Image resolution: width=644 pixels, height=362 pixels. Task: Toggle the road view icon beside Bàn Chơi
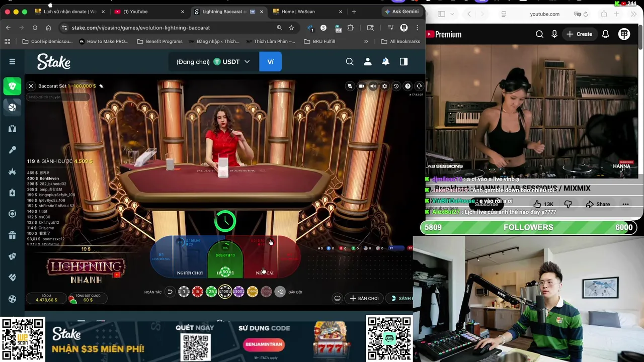(337, 298)
